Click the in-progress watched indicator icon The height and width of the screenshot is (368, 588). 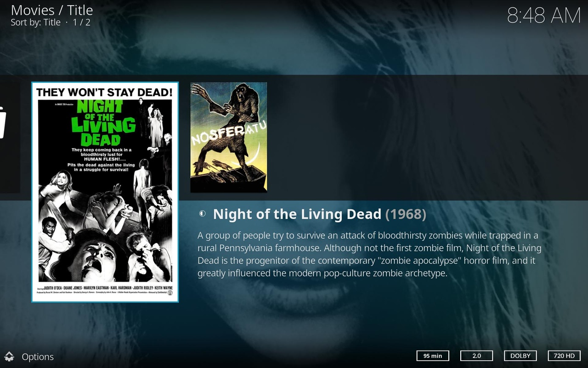(202, 214)
